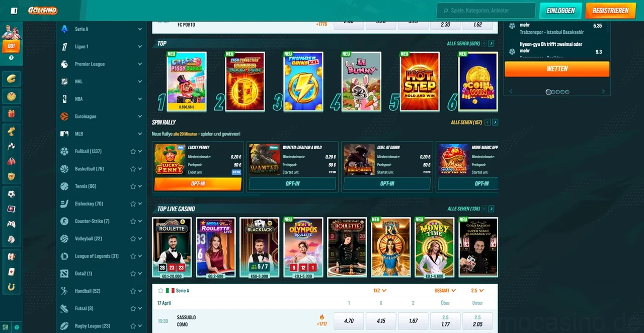Favorite Tennis with its star
The image size is (644, 333).
[133, 186]
